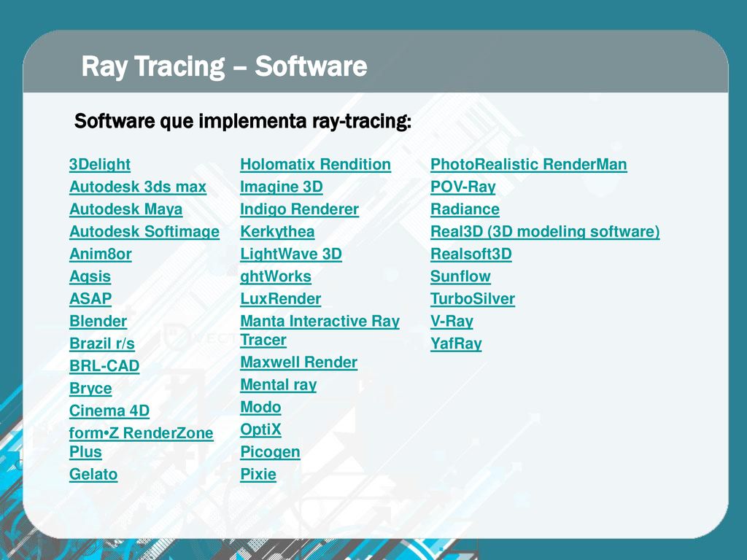Open the Radiance link
Screen dimensions: 747x560
coord(465,209)
